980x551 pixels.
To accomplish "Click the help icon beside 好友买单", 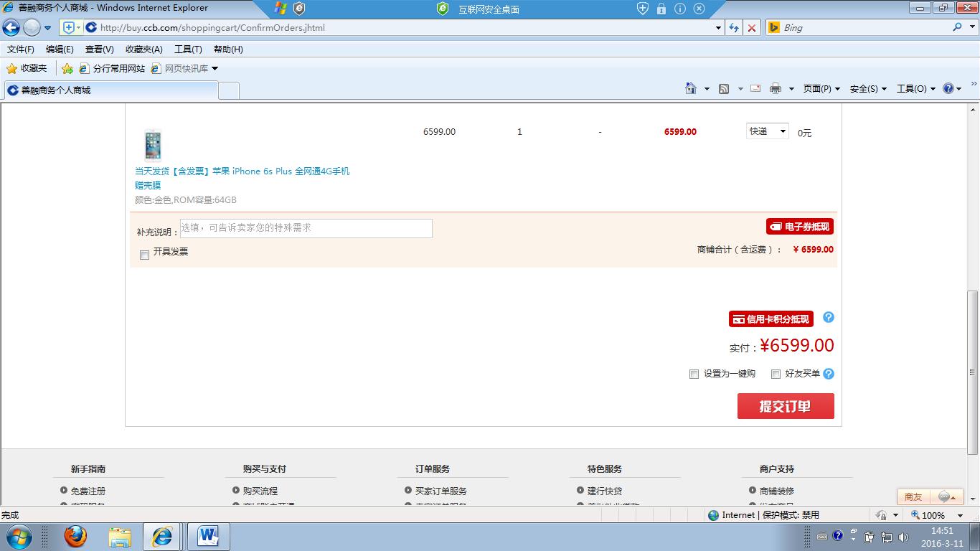I will (829, 374).
